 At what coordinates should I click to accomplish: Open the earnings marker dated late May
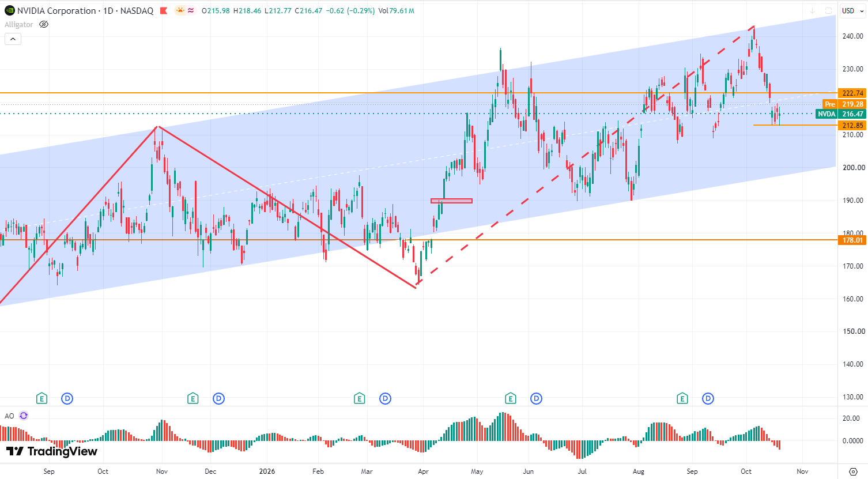(x=511, y=398)
